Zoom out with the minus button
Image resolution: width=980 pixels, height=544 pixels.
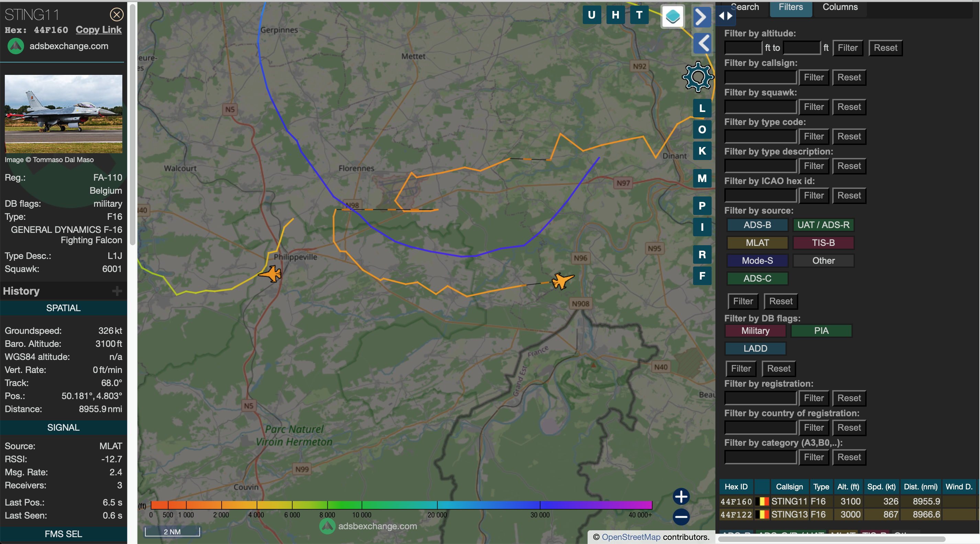pyautogui.click(x=681, y=517)
